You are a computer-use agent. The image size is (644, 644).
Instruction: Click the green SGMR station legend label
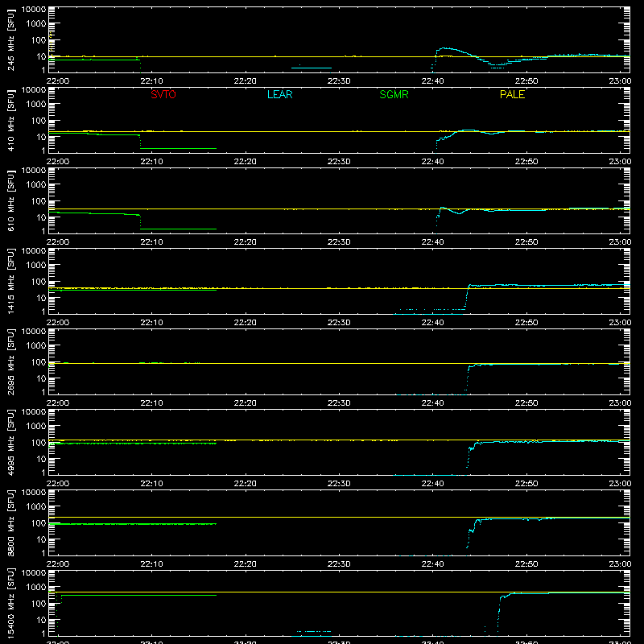(394, 94)
